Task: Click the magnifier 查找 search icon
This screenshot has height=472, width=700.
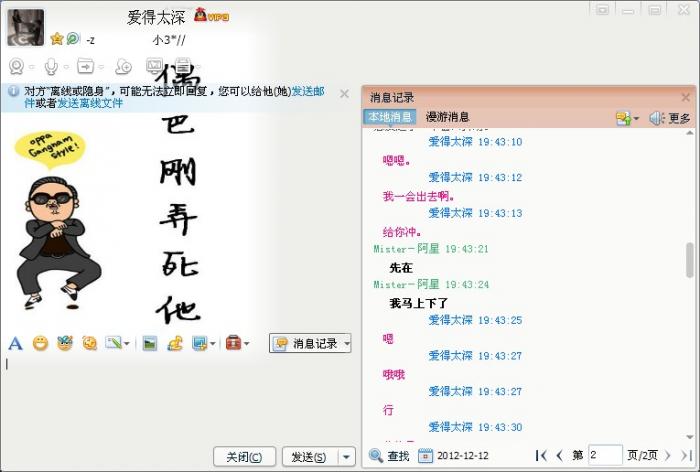Action: point(375,455)
